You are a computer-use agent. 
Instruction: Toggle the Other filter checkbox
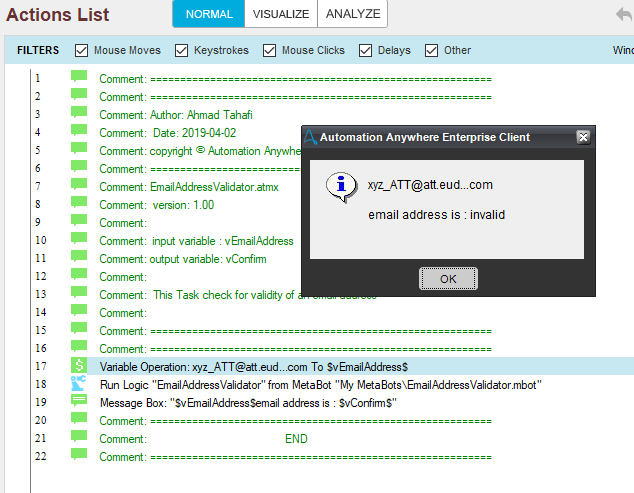tap(431, 51)
